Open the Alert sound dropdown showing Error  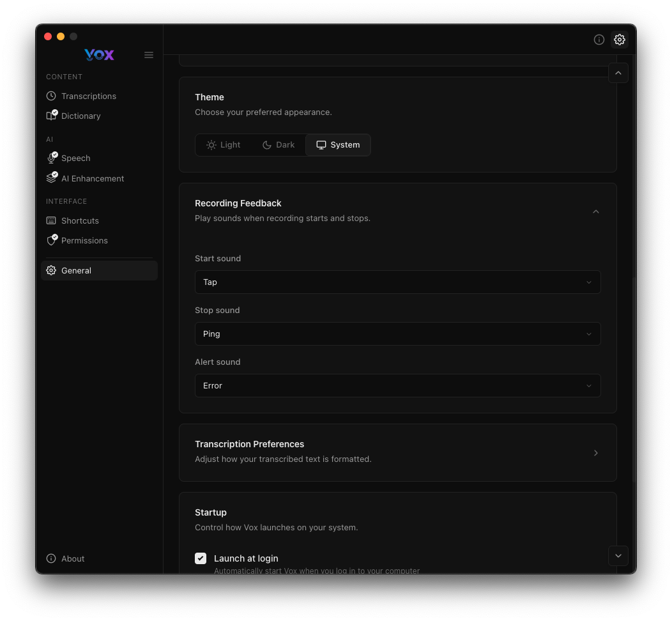click(x=397, y=385)
